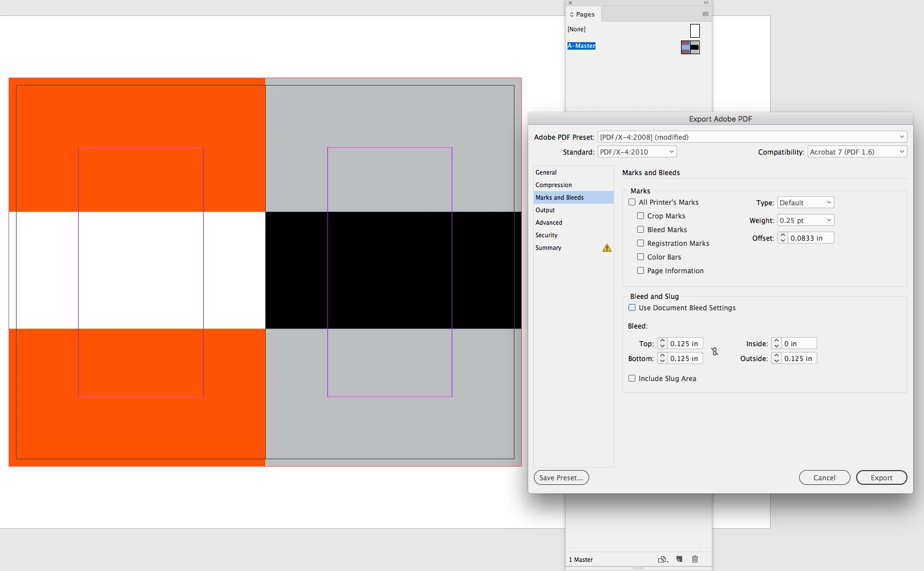Viewport: 924px width, 571px height.
Task: Check the Crop Marks option
Action: pos(641,216)
